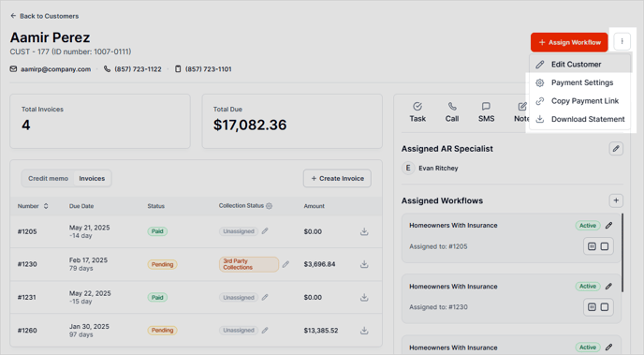644x355 pixels.
Task: Choose Edit Customer from the menu
Action: click(580, 64)
